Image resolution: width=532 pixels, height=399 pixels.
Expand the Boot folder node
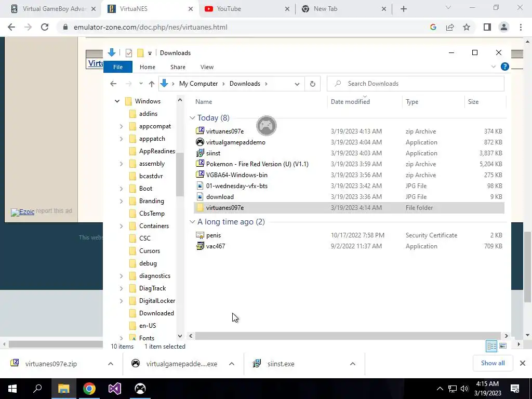[122, 189]
